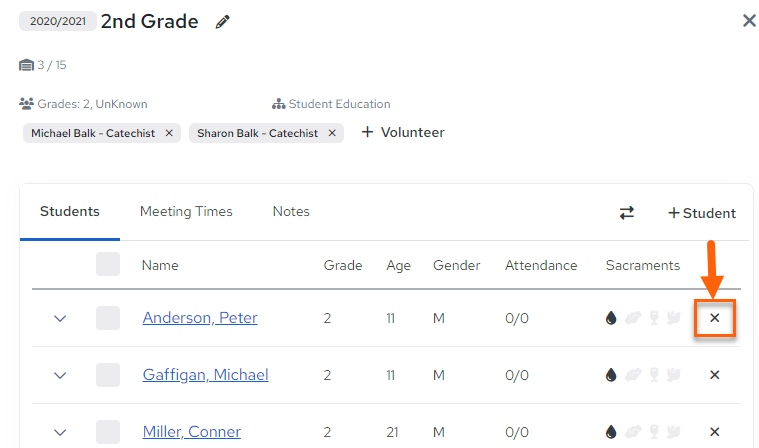
Task: Expand Anderson, Peter row details
Action: tap(60, 318)
